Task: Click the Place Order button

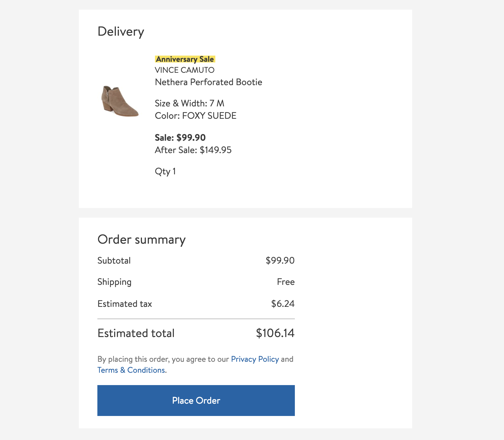Action: point(196,400)
